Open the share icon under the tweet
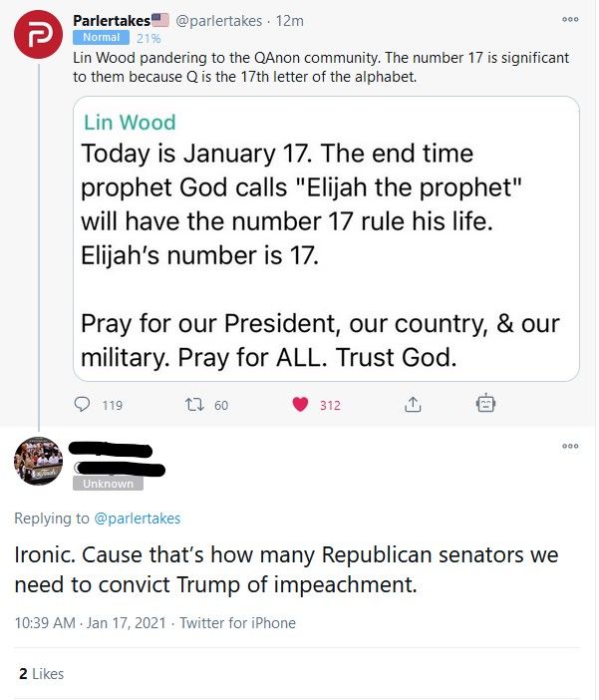This screenshot has height=700, width=599. [412, 405]
